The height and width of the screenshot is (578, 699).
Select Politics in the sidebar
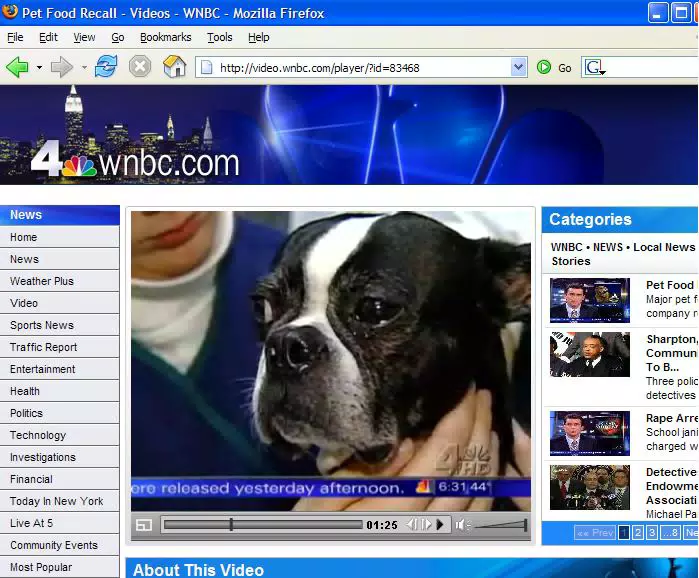60,413
